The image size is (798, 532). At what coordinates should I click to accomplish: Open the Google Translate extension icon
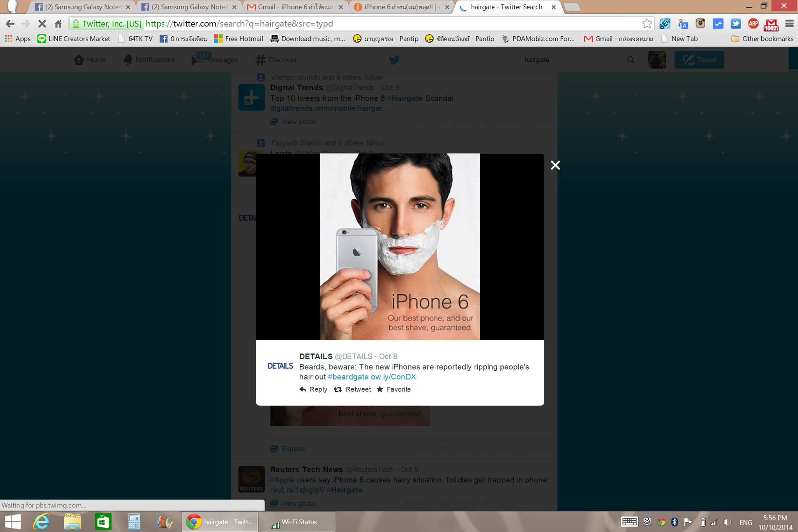click(x=683, y=24)
